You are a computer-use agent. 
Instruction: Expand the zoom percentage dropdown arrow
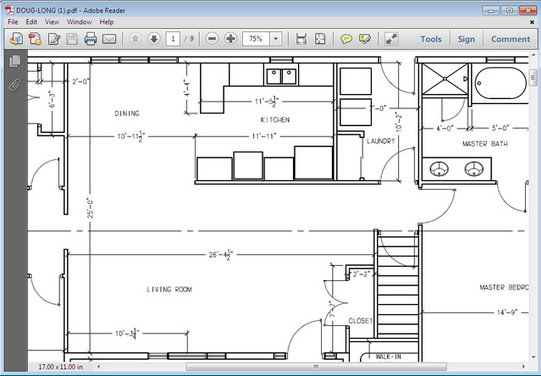pyautogui.click(x=276, y=39)
